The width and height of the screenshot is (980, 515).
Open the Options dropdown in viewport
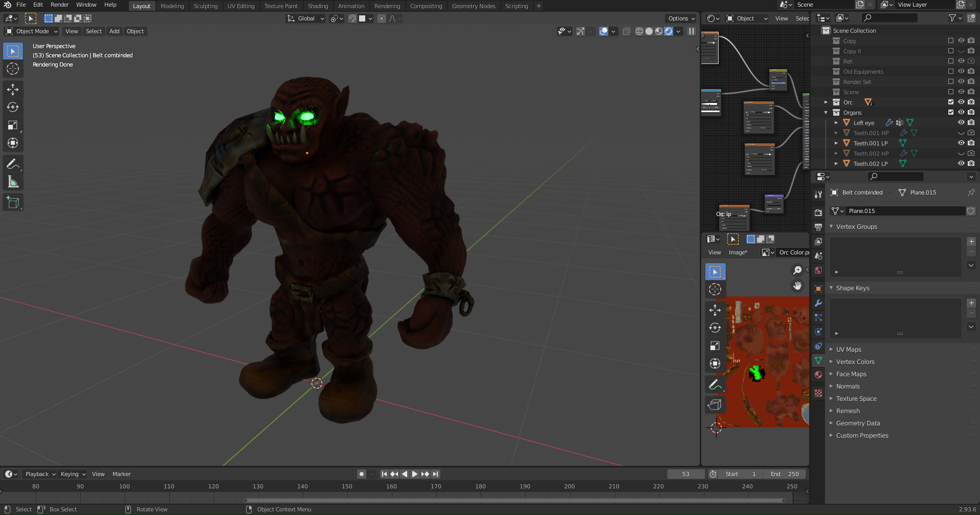click(x=681, y=18)
